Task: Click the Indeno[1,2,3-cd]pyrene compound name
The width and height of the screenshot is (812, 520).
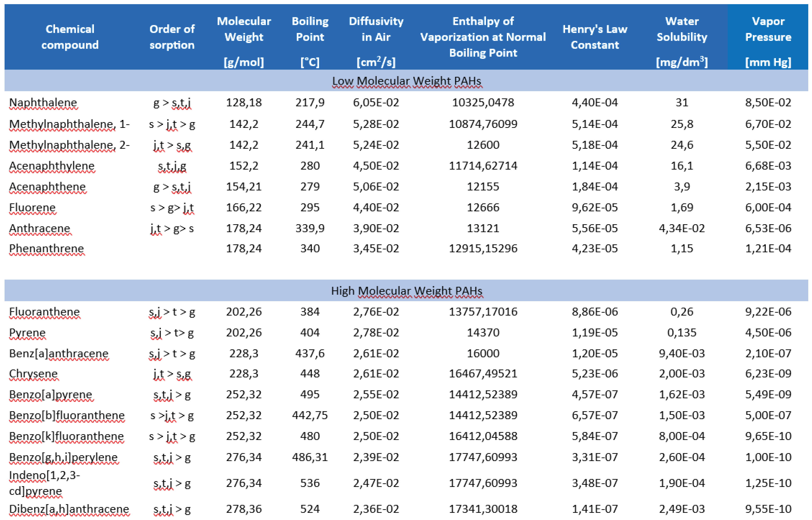Action: 44,483
